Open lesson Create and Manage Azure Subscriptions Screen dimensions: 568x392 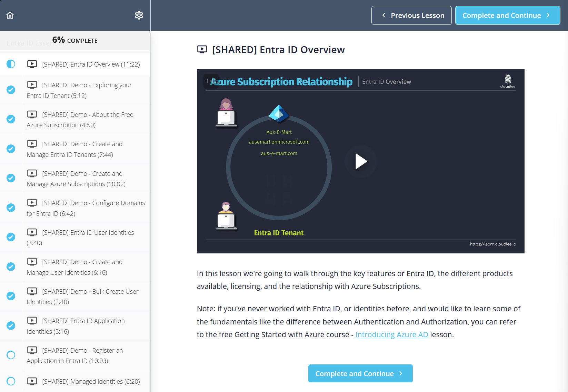[x=75, y=179]
